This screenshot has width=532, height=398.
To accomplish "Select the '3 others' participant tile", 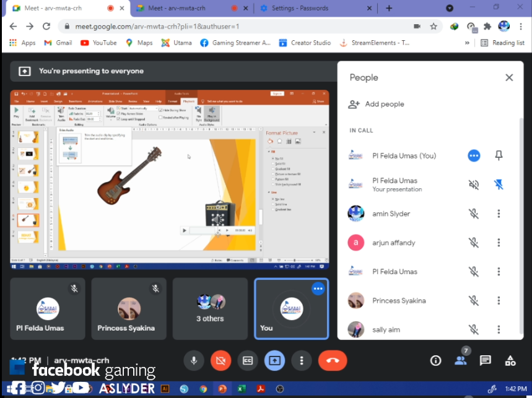I will [210, 308].
